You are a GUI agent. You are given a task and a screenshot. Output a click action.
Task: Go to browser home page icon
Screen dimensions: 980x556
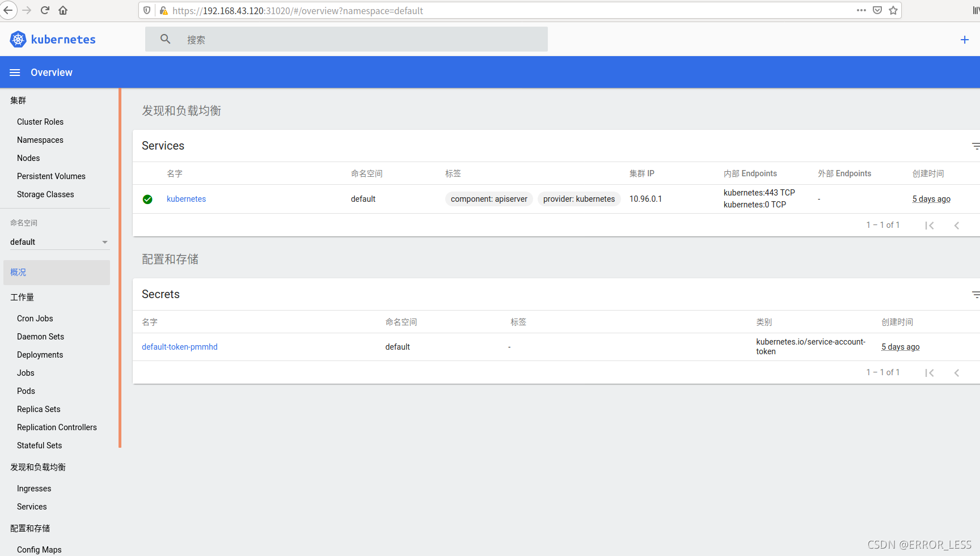(x=63, y=10)
